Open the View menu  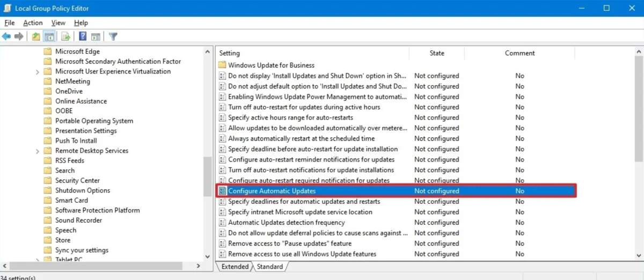58,23
